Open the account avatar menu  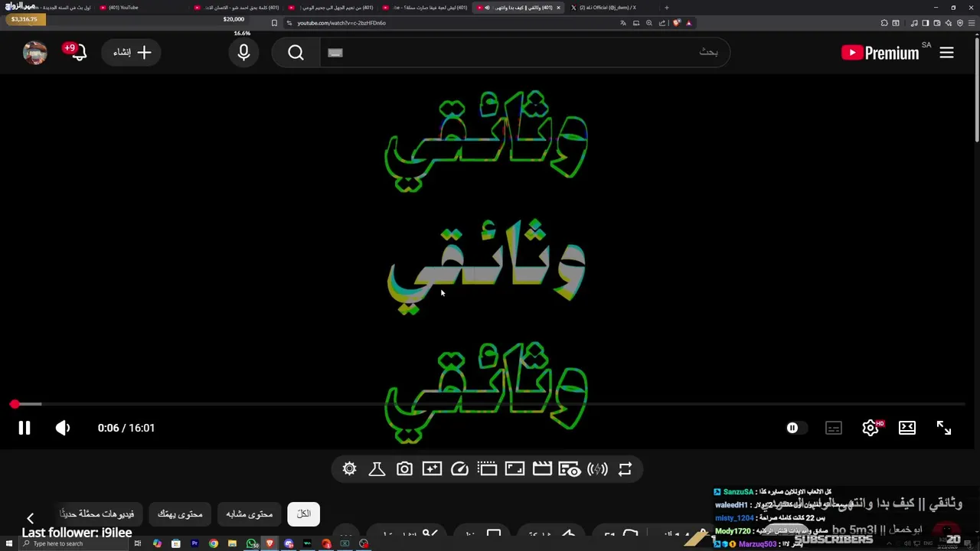(x=34, y=53)
